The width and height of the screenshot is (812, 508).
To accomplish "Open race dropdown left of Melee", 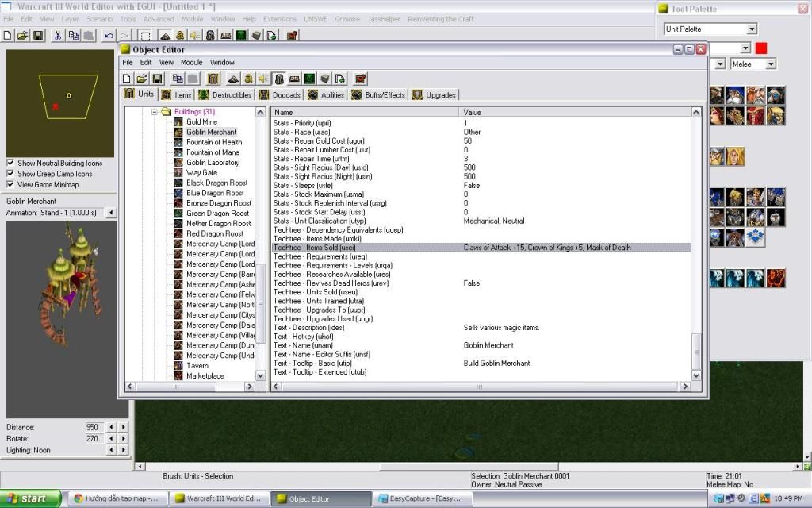I will [720, 63].
